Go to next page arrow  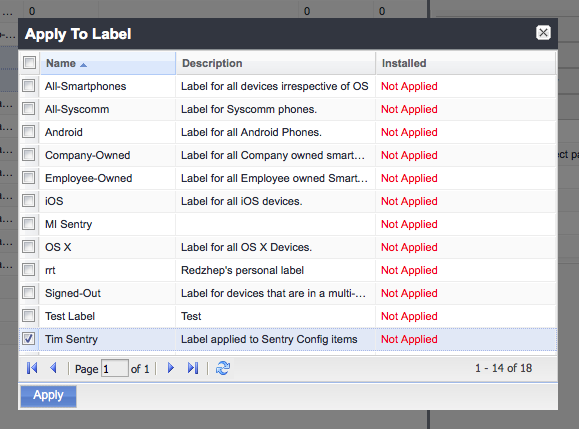pos(171,368)
